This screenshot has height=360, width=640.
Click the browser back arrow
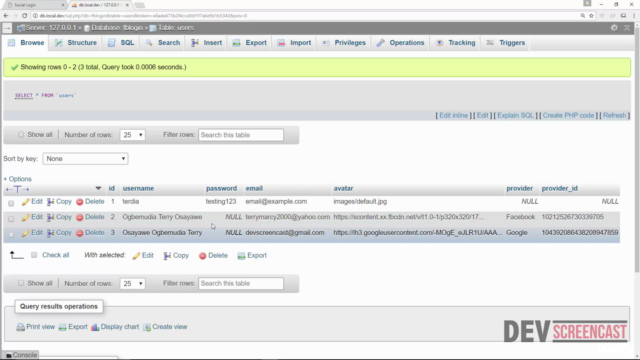(x=6, y=16)
